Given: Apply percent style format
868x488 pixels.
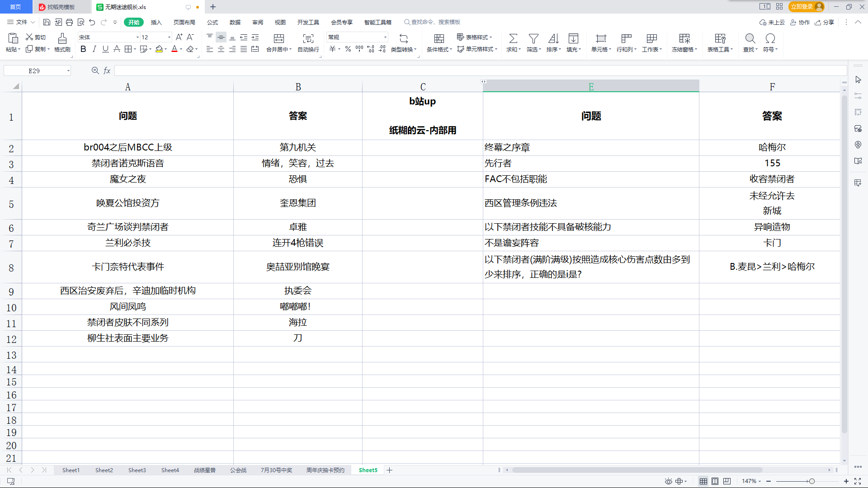Looking at the screenshot, I should coord(348,49).
